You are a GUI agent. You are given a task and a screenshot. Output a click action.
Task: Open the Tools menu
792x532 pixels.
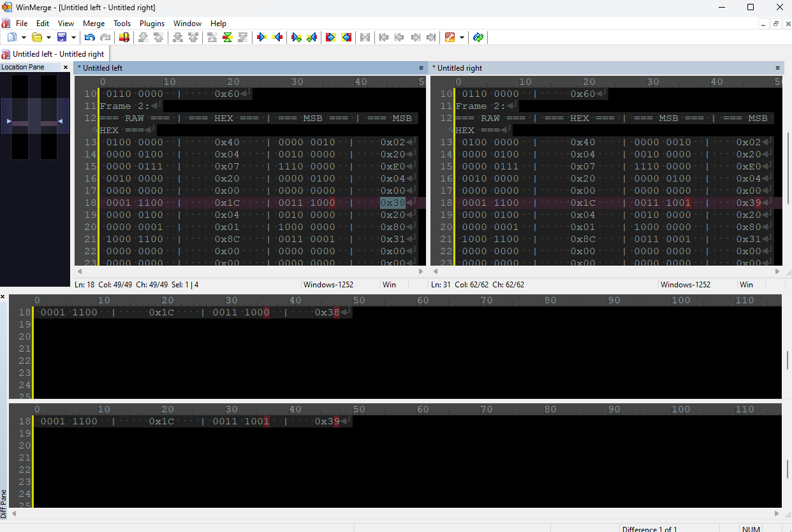pyautogui.click(x=122, y=24)
